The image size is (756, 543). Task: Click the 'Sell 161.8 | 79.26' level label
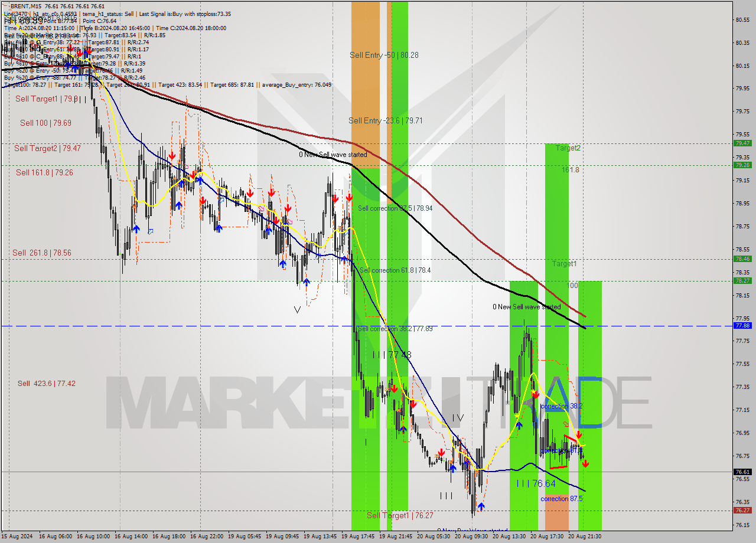44,172
